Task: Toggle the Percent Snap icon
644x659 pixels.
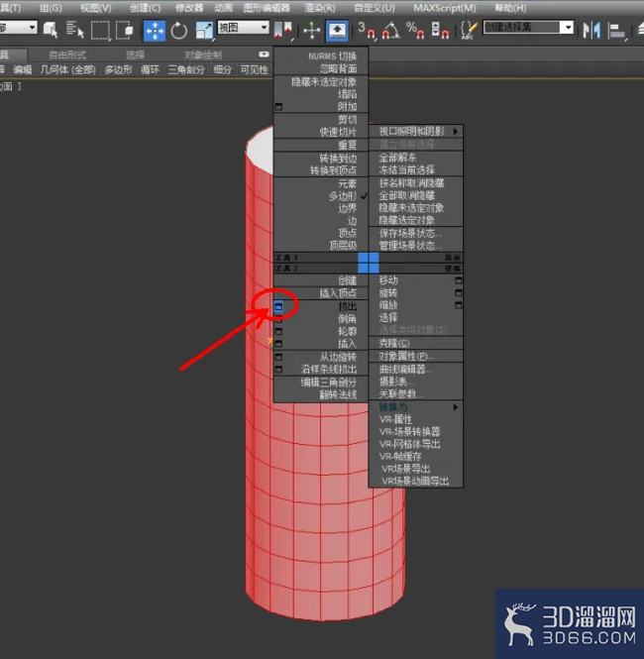Action: [415, 31]
